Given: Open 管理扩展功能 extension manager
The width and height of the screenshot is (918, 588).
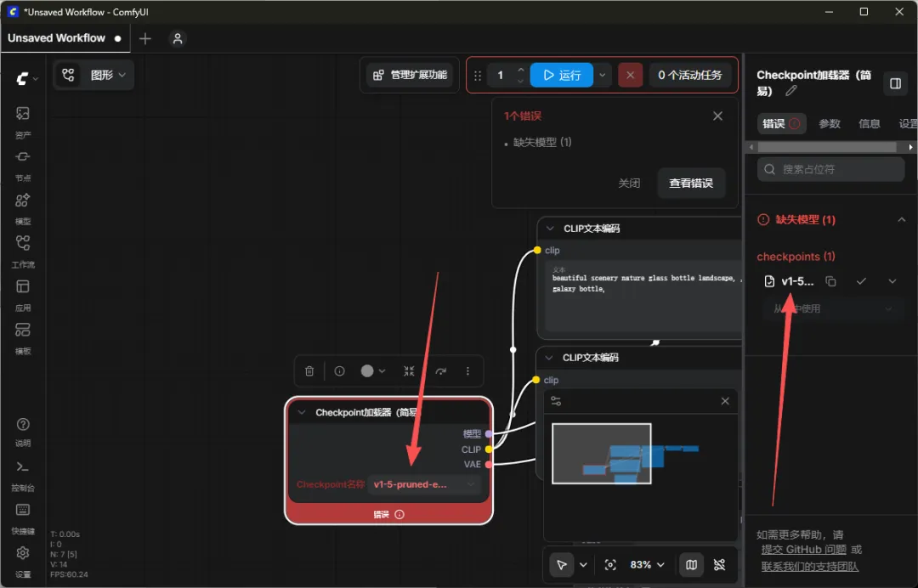Looking at the screenshot, I should [410, 75].
